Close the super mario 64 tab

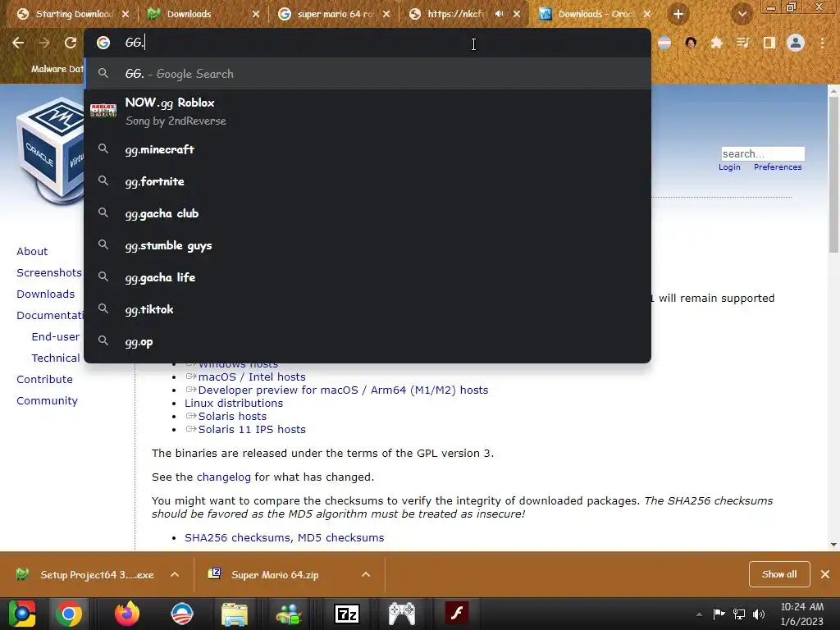point(386,14)
